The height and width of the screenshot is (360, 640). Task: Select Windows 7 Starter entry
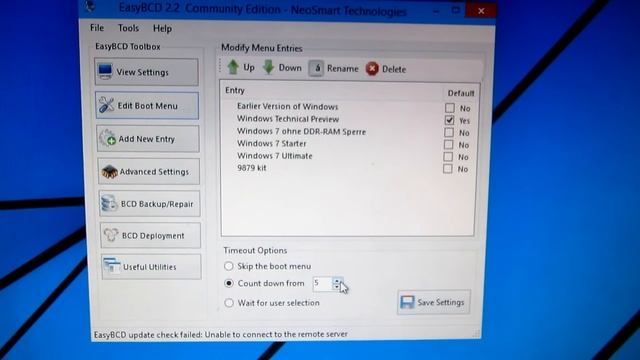tap(271, 144)
